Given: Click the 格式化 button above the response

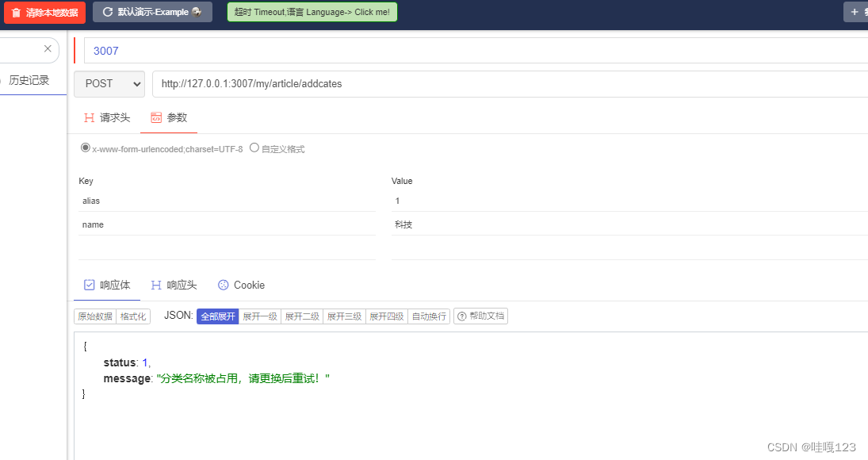Looking at the screenshot, I should [133, 316].
